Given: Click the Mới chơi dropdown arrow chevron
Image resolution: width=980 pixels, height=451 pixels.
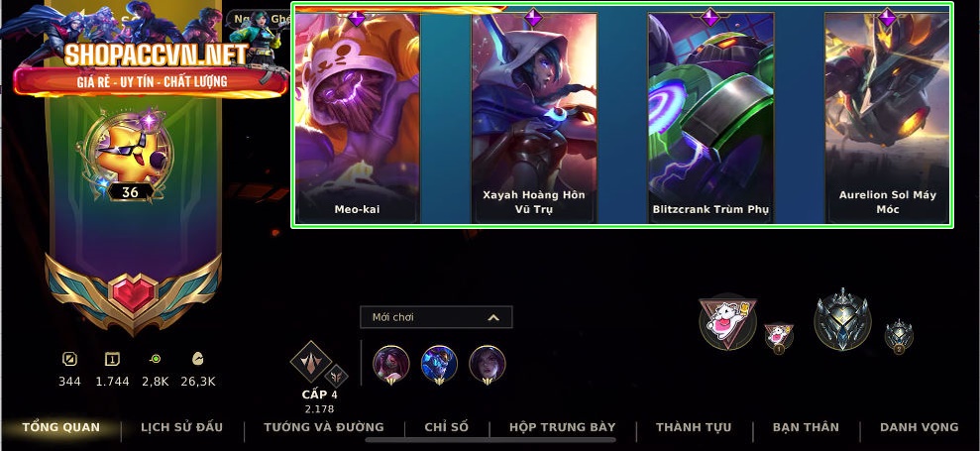Looking at the screenshot, I should click(493, 318).
